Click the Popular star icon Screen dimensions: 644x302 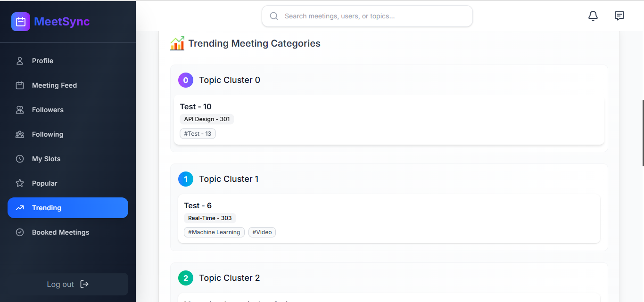[20, 183]
